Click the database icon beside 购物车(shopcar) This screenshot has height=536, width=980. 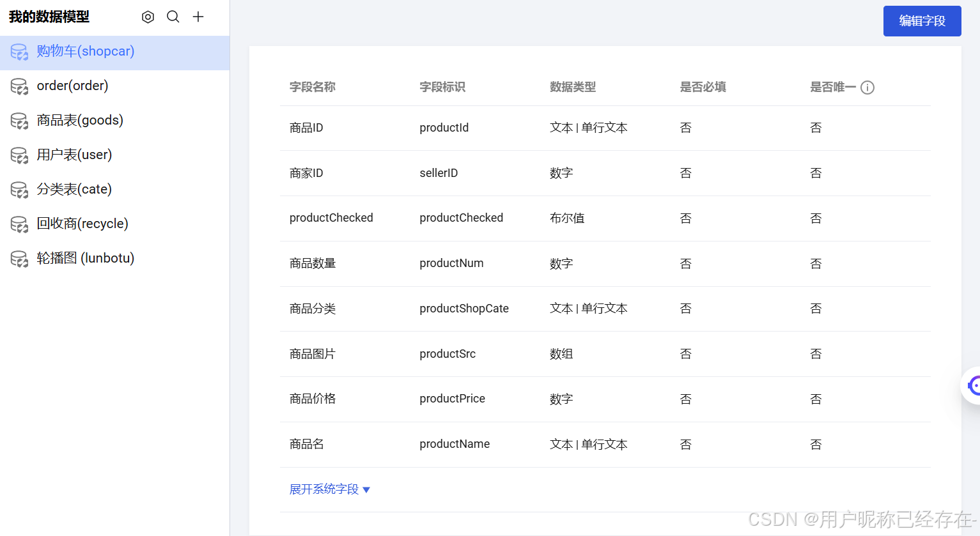pos(19,52)
